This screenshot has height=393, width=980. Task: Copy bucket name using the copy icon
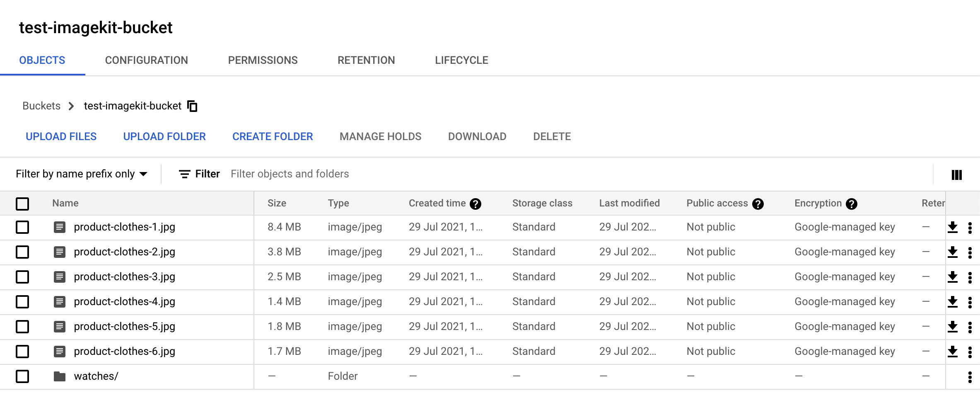coord(192,106)
